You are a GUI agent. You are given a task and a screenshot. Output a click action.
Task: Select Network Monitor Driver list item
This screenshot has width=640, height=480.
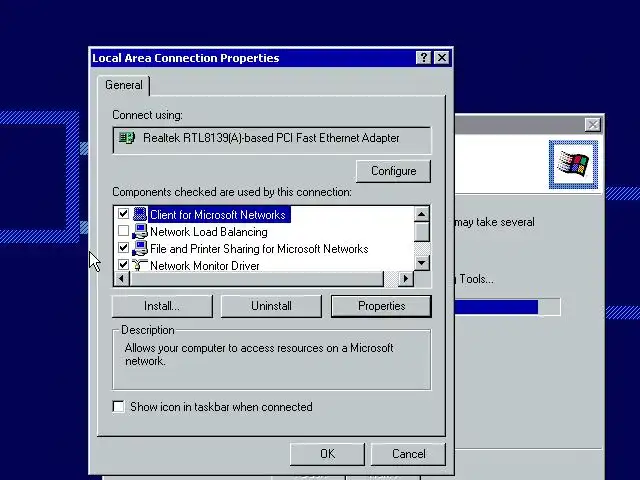pos(204,266)
